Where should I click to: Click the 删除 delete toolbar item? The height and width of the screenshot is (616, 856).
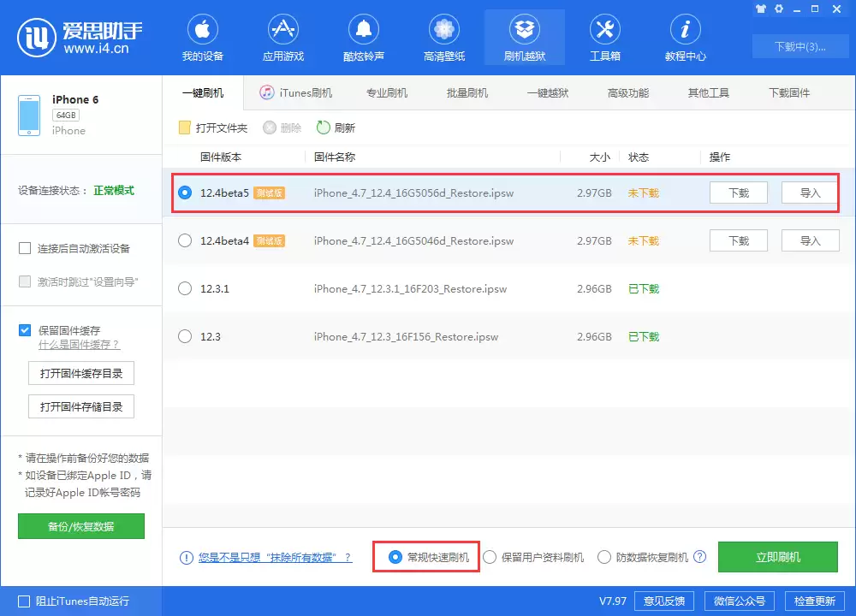click(282, 127)
